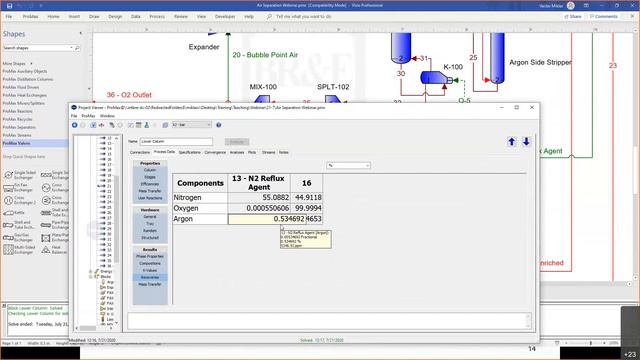Screen dimensions: 640x360
Task: Open the Search shapes dropdown arrow
Action: coord(71,48)
